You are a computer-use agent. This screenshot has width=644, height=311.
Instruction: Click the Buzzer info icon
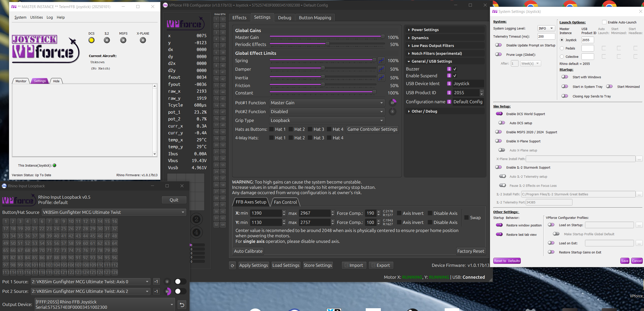[449, 69]
